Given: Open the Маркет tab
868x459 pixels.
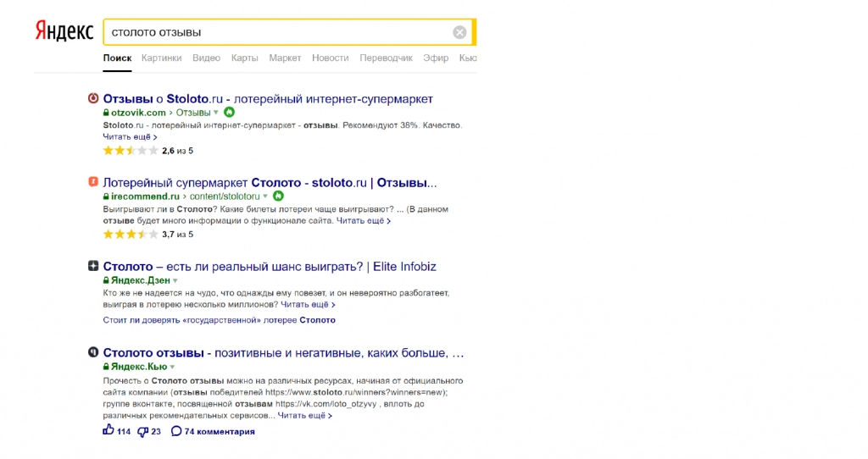Looking at the screenshot, I should pyautogui.click(x=285, y=58).
